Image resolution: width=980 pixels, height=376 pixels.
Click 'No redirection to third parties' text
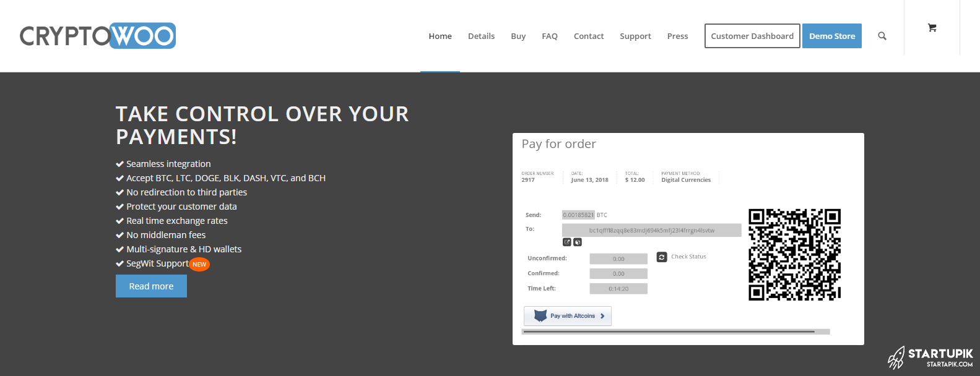click(x=186, y=192)
